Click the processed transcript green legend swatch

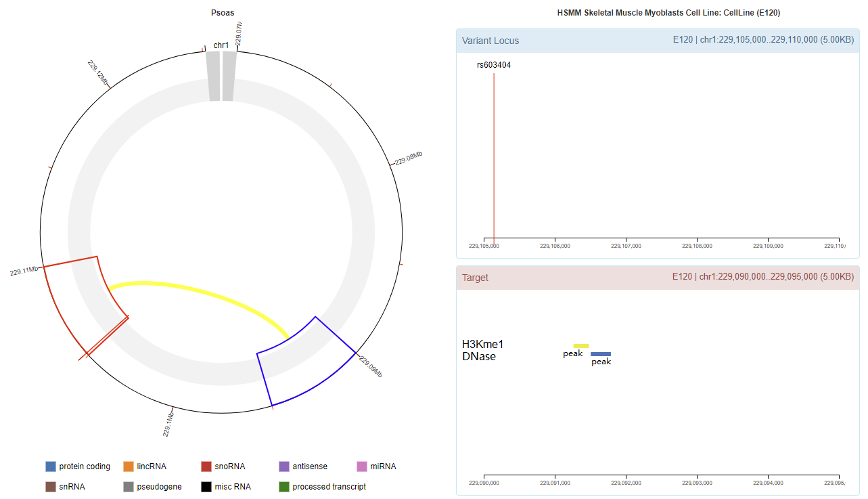tap(284, 487)
